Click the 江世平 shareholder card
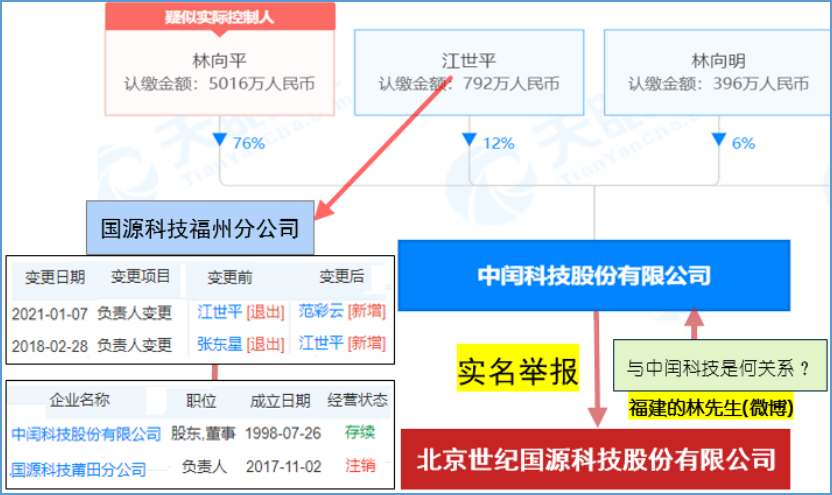832x495 pixels. tap(469, 72)
